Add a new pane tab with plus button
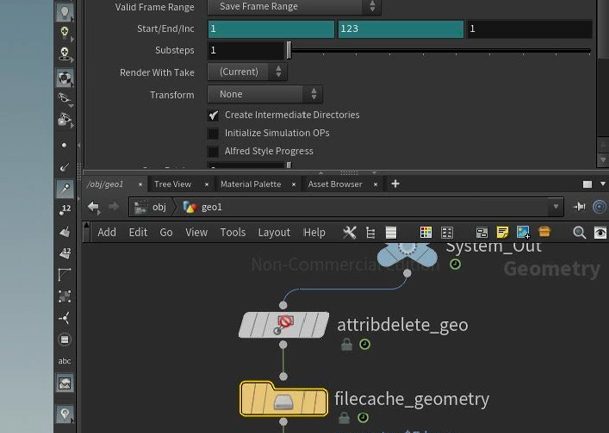Image resolution: width=609 pixels, height=433 pixels. [x=395, y=184]
